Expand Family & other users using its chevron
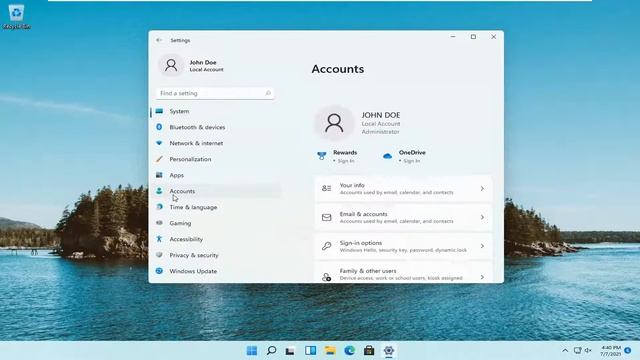640x360 pixels. (x=482, y=277)
